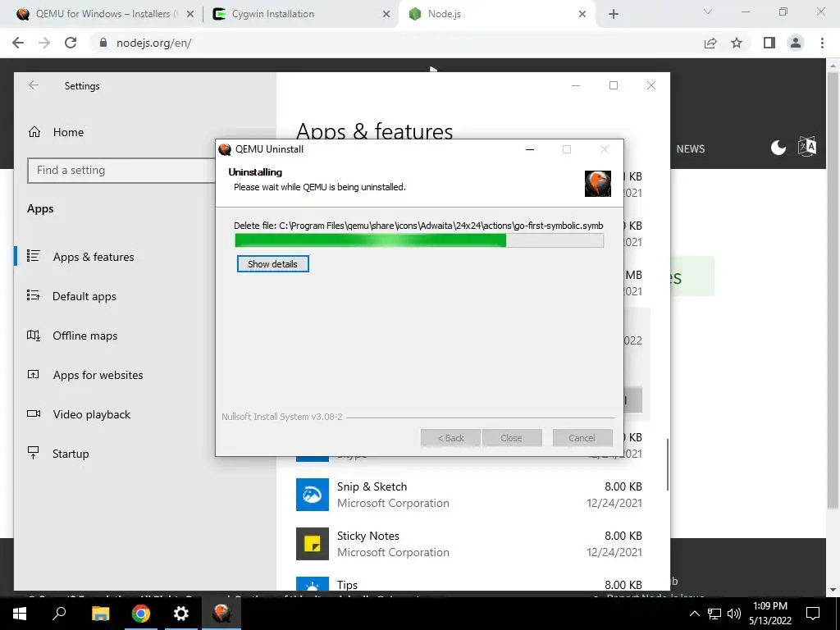This screenshot has width=840, height=630.
Task: Click the uninstall progress bar
Action: [419, 240]
